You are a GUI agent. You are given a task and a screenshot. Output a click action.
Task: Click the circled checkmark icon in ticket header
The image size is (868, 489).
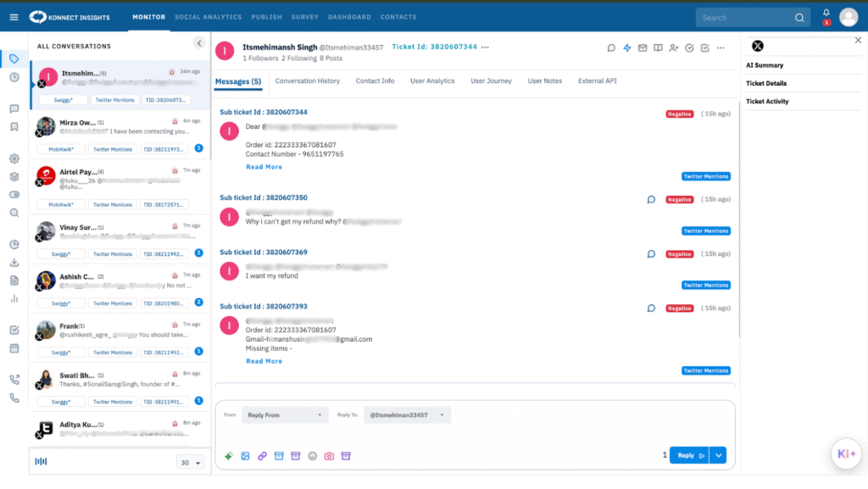(689, 47)
